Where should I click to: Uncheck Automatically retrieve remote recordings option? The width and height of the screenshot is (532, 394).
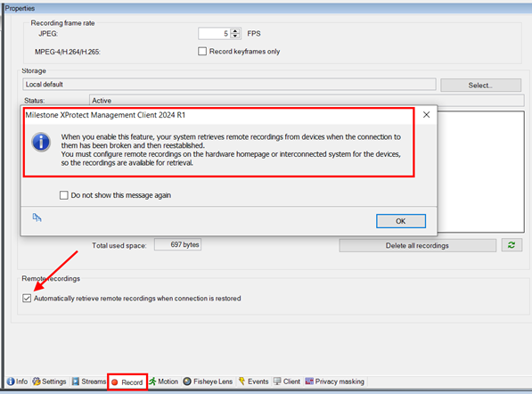(27, 299)
